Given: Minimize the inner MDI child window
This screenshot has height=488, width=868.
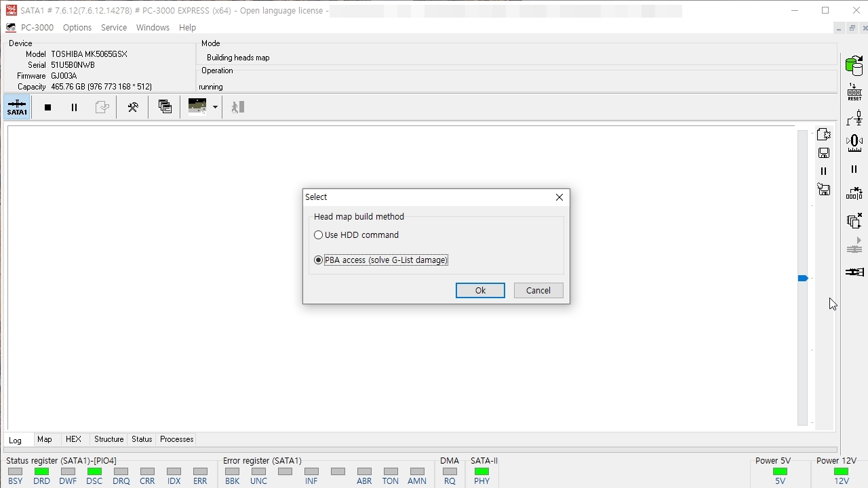Looking at the screenshot, I should (x=839, y=28).
